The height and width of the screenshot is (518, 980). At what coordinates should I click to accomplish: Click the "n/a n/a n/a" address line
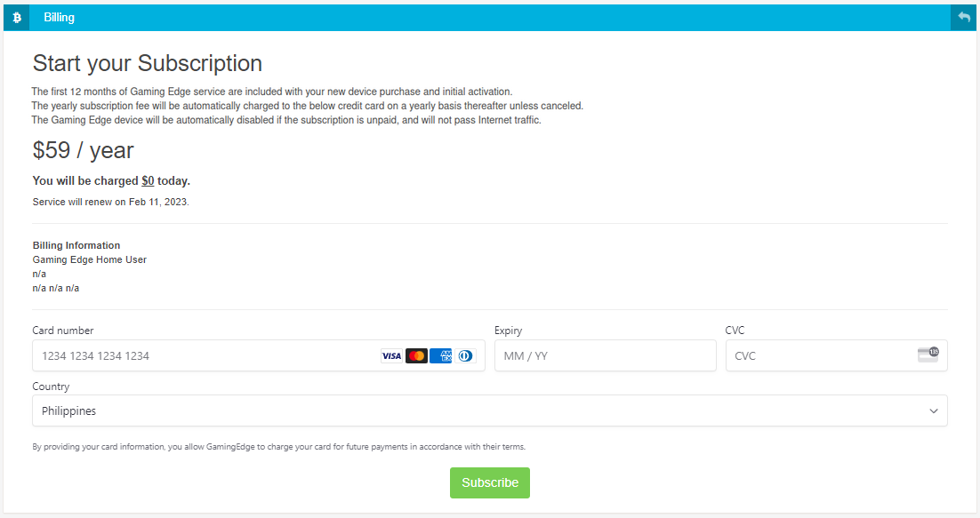coord(56,289)
